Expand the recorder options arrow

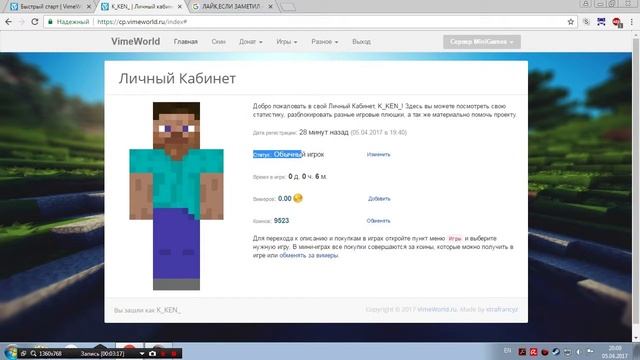click(x=142, y=353)
